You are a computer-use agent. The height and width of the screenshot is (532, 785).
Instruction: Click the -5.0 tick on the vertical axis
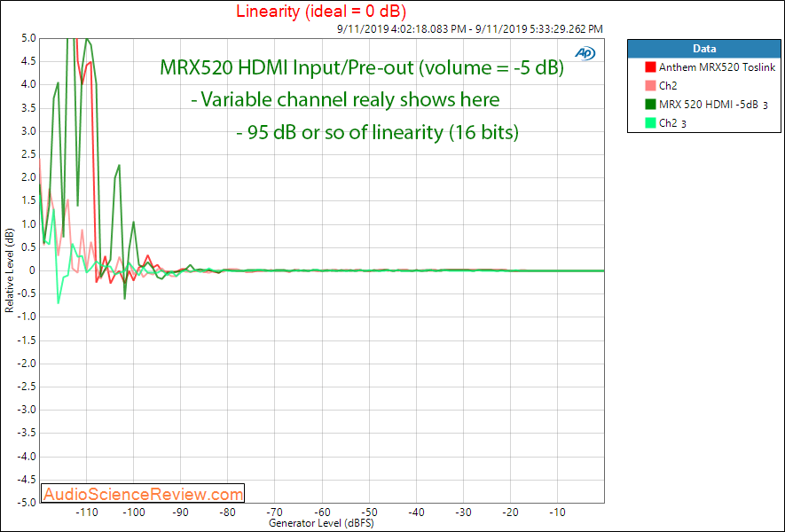point(27,503)
